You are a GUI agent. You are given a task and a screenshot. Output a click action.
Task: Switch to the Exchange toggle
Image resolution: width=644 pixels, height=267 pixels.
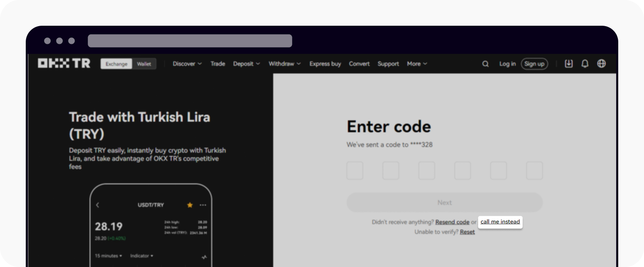[x=116, y=64]
